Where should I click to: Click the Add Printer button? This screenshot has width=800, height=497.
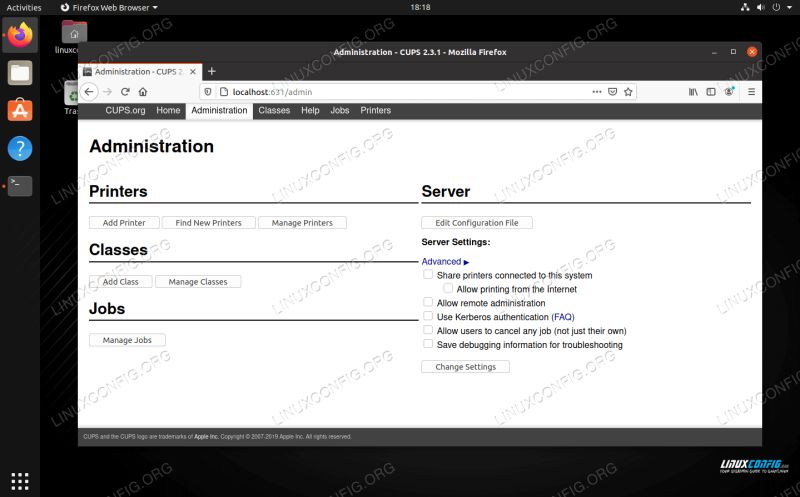(x=124, y=223)
